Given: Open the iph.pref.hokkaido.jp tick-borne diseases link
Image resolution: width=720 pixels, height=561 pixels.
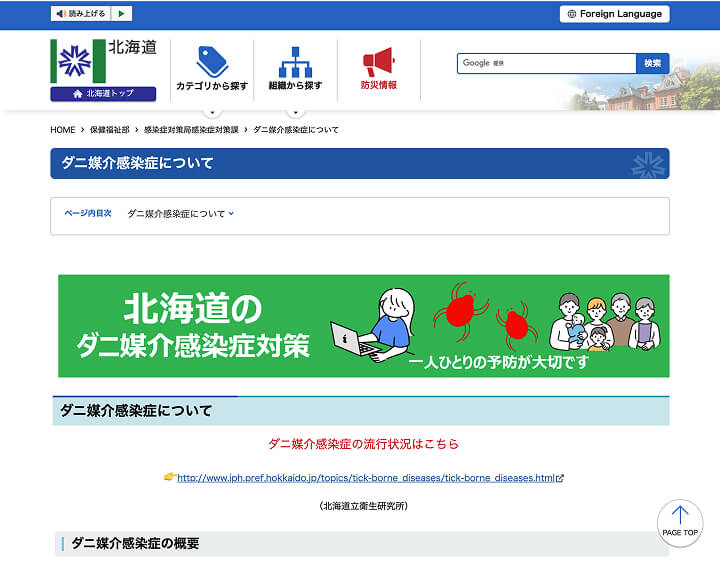Looking at the screenshot, I should pyautogui.click(x=366, y=478).
